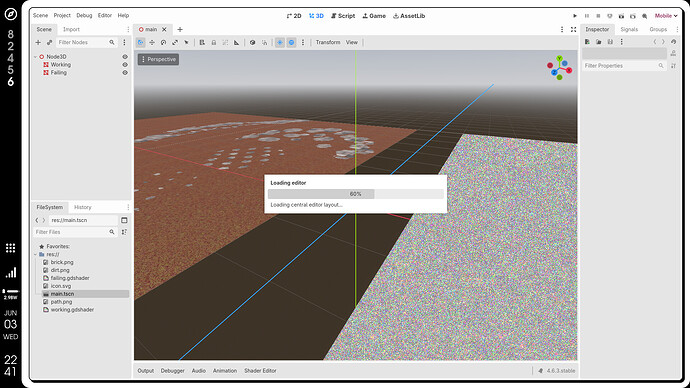Switch to the Signals tab
690x388 pixels.
[629, 29]
